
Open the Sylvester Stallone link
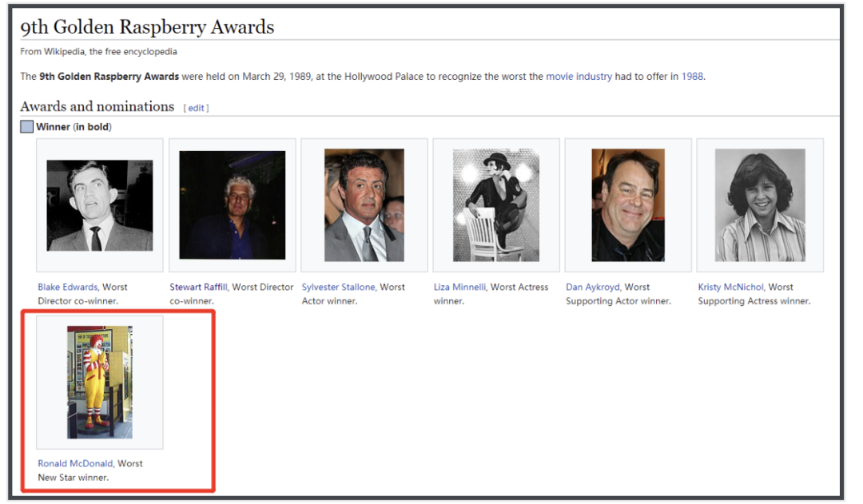[x=338, y=287]
